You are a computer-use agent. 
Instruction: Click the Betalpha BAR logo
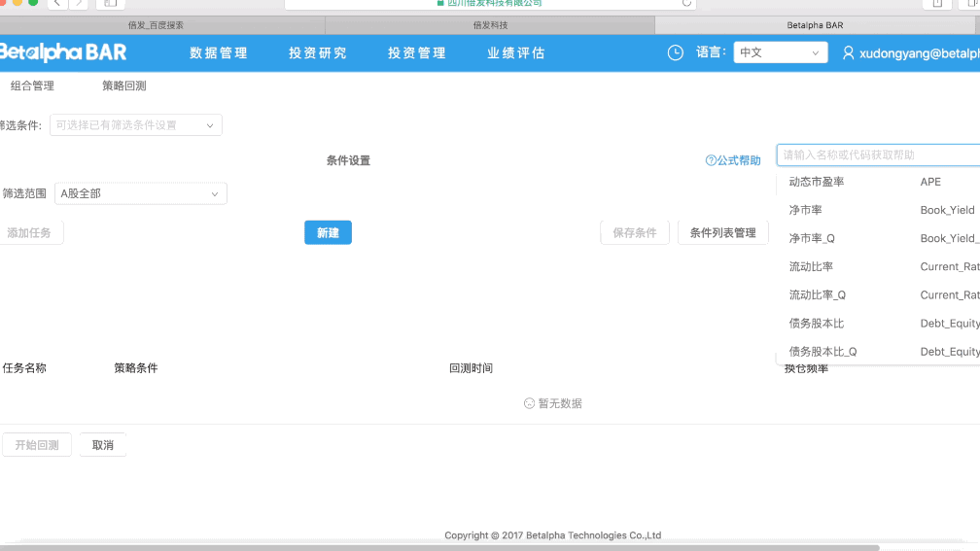pyautogui.click(x=62, y=52)
